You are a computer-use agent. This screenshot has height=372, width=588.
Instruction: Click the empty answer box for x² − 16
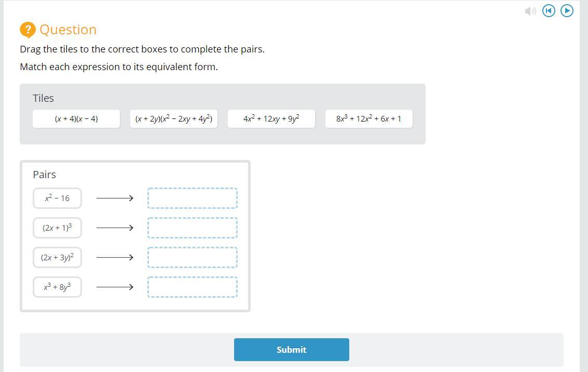pos(193,198)
